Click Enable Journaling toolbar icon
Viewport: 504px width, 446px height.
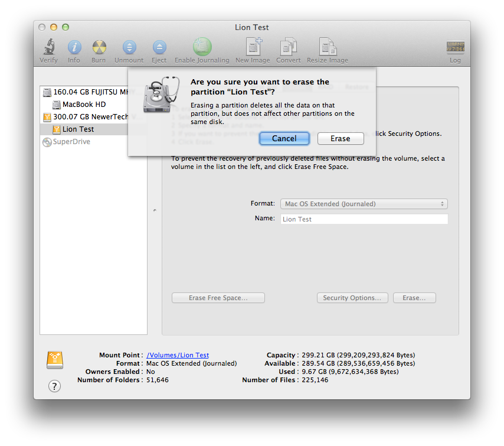click(202, 47)
